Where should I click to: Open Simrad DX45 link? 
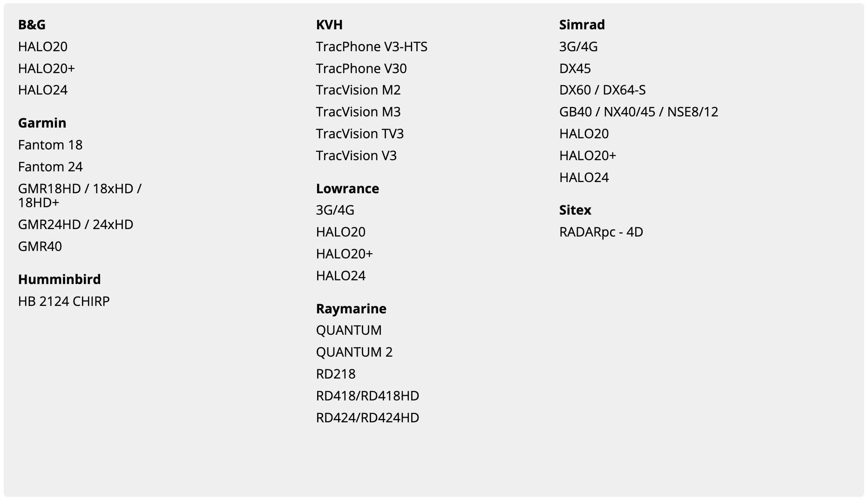click(x=575, y=68)
